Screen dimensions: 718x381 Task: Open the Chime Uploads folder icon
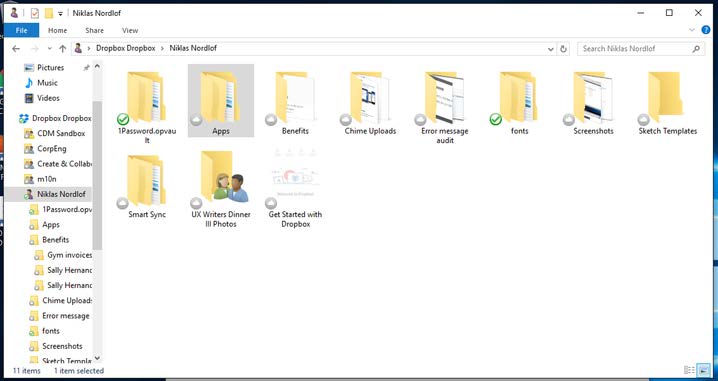(370, 98)
